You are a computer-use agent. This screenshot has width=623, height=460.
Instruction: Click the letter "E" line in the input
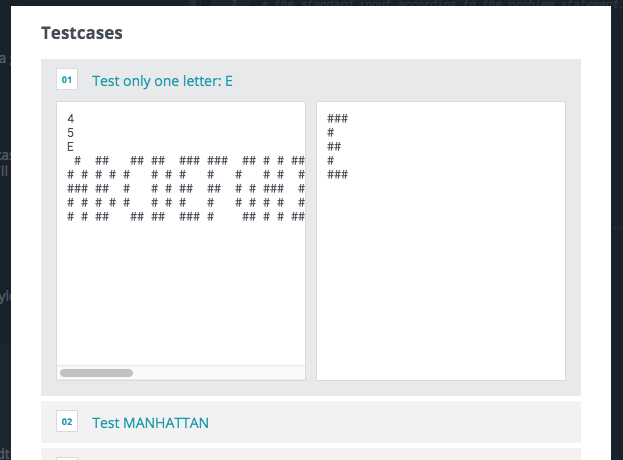pyautogui.click(x=70, y=147)
